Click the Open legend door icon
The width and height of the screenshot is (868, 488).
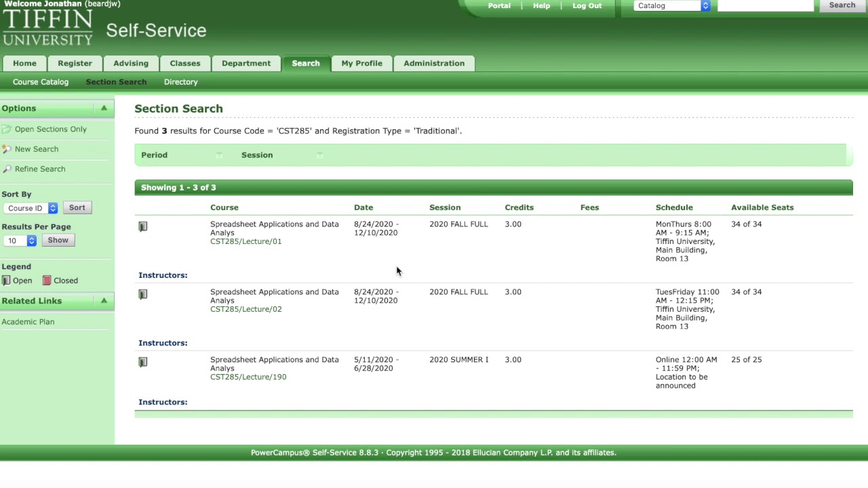click(x=6, y=280)
